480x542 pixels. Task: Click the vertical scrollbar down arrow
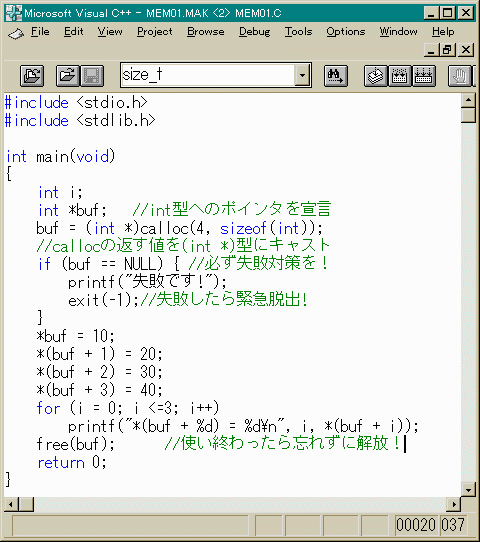pos(468,489)
